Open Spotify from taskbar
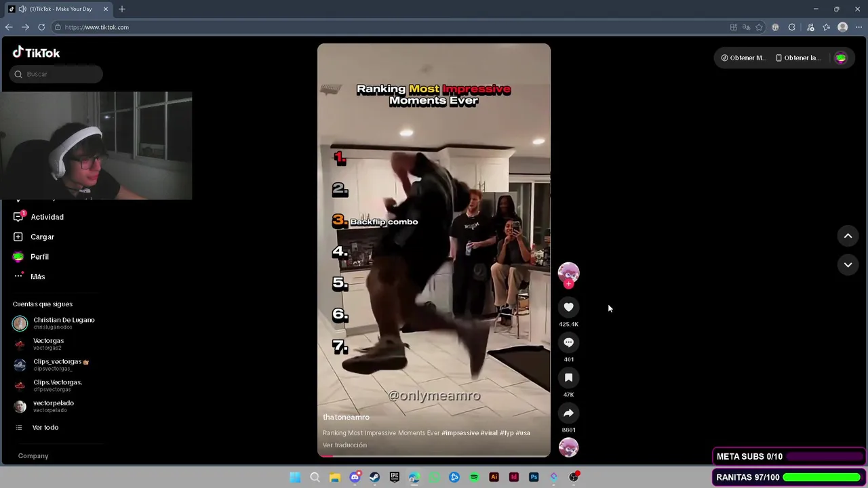 474,477
